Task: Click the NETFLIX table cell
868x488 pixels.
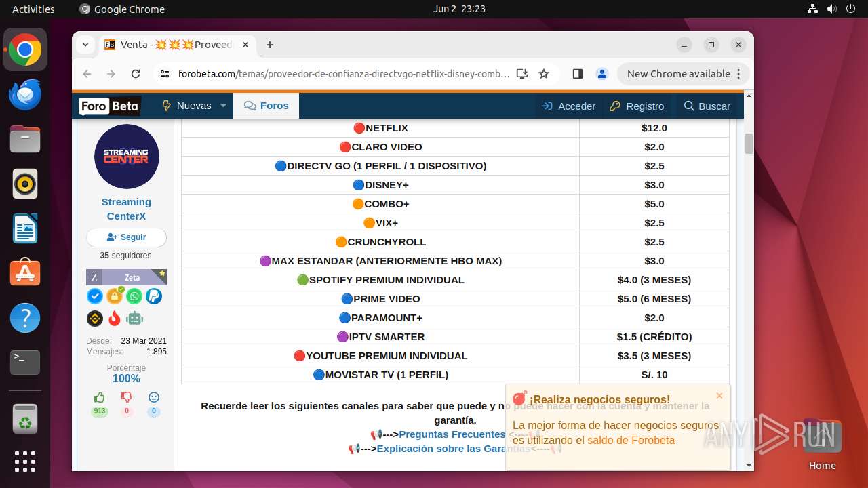Action: (x=380, y=128)
